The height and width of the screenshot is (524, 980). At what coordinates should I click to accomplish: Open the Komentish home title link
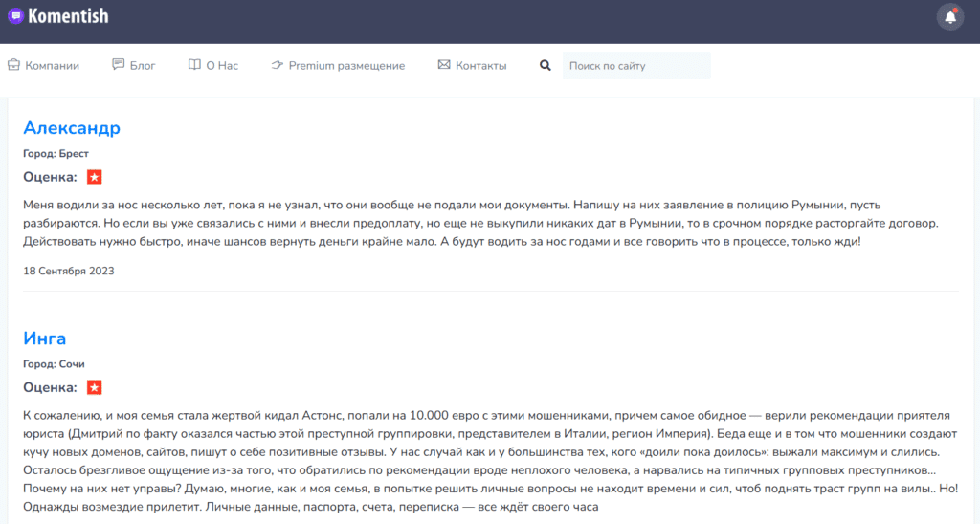(68, 16)
